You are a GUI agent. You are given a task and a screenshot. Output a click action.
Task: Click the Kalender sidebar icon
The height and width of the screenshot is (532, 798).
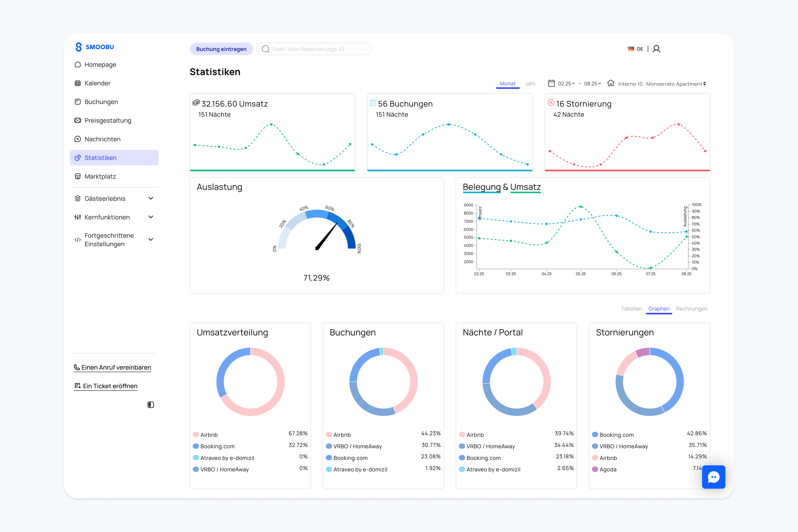click(78, 83)
